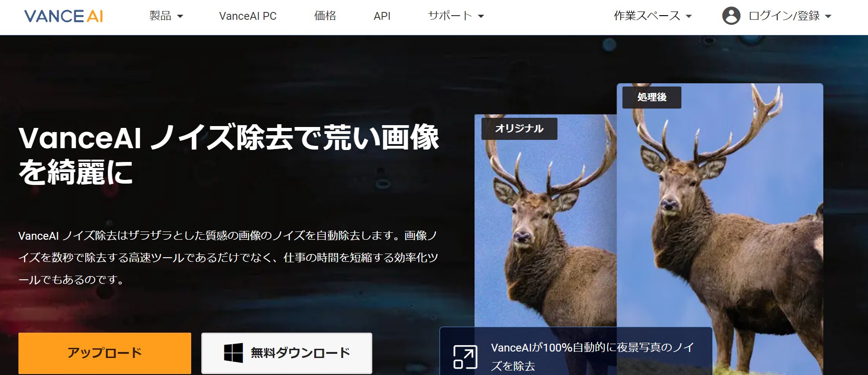Click the expand icon beside the night photo caption
Screen dimensions: 868x375
coord(465,357)
